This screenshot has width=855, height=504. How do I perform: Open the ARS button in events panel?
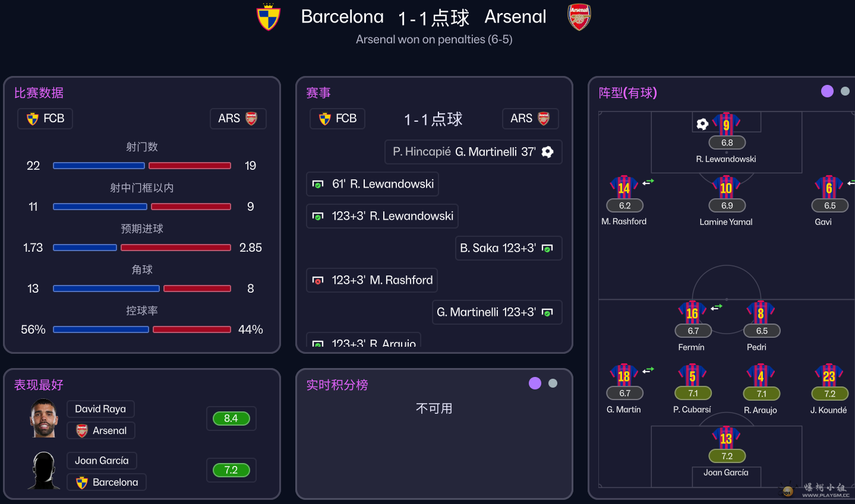[530, 119]
